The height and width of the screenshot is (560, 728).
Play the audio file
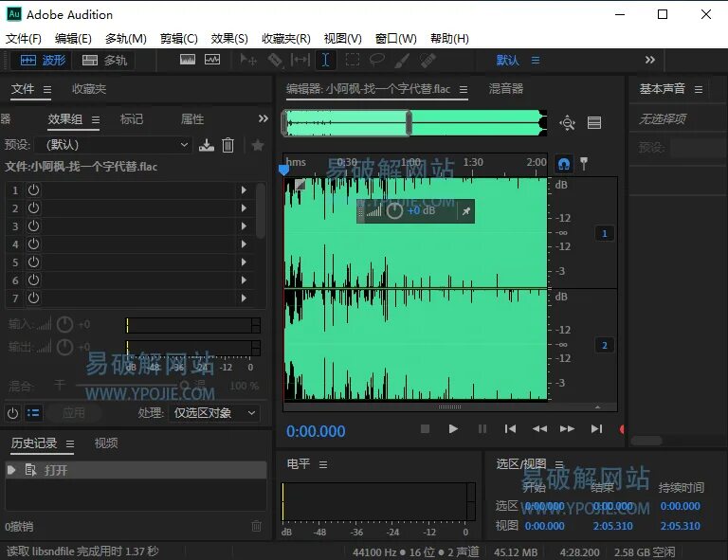(453, 429)
